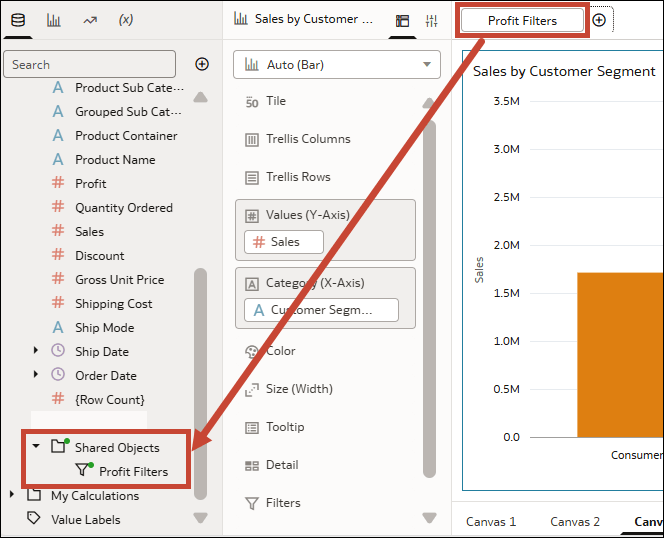Image resolution: width=664 pixels, height=538 pixels.
Task: Add a filter with the plus icon
Action: pyautogui.click(x=599, y=20)
